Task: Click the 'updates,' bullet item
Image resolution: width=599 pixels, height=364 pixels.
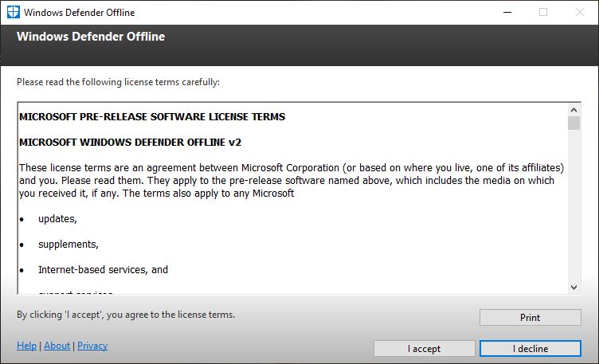Action: (57, 219)
